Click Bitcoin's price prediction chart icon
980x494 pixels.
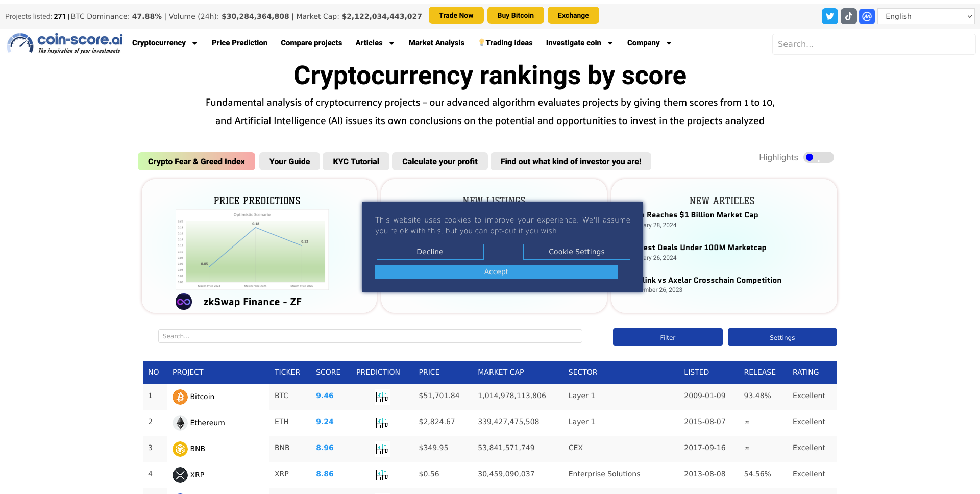(x=382, y=397)
